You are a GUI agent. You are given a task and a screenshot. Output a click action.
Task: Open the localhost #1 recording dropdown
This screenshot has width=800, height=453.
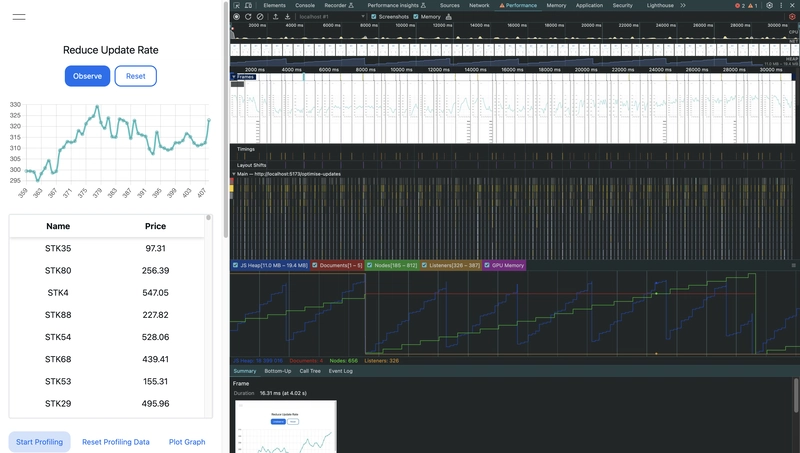click(x=329, y=17)
